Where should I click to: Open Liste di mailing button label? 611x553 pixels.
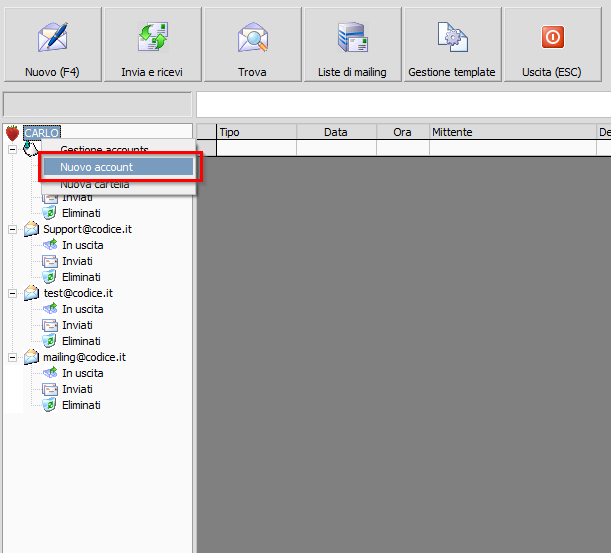click(x=352, y=72)
